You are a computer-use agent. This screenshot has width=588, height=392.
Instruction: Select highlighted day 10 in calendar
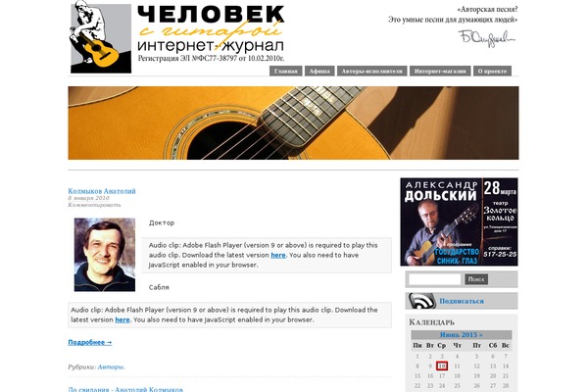442,366
